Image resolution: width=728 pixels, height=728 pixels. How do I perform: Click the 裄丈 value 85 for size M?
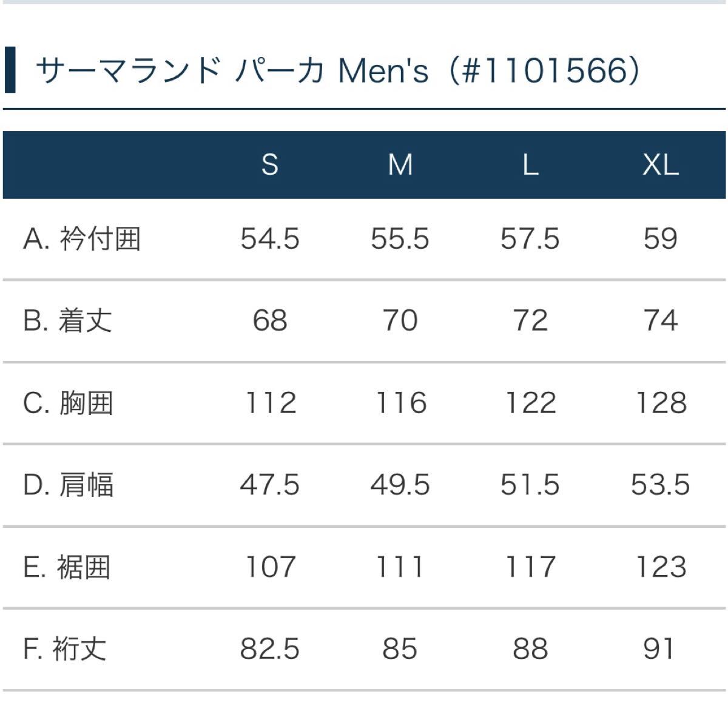[400, 649]
